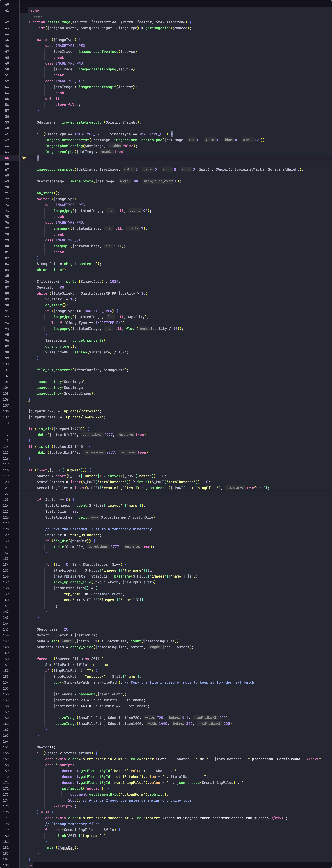
Task: Click the closing ?> tag on line 185
Action: click(x=30, y=865)
